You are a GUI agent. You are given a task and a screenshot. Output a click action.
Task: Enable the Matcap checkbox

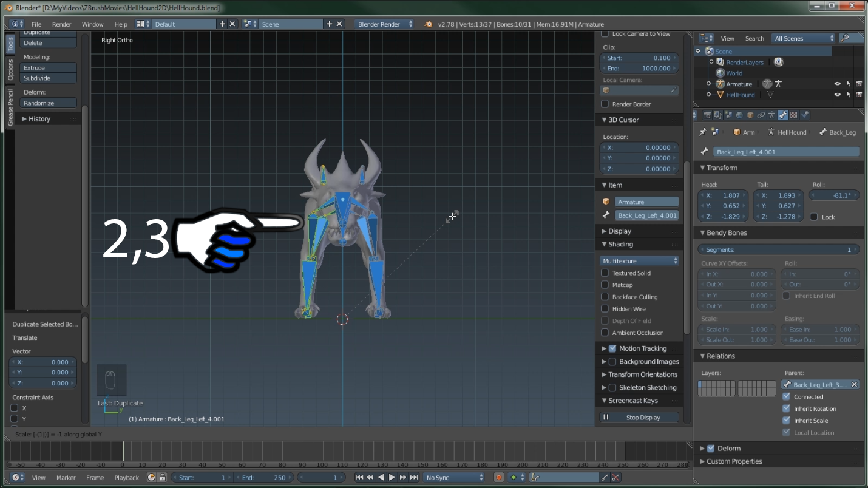[605, 285]
